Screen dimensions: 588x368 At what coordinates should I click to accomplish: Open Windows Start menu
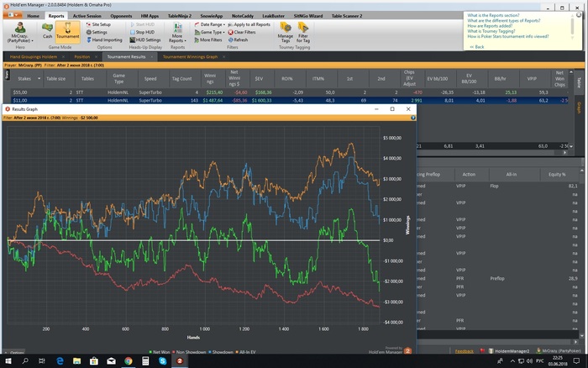click(8, 361)
